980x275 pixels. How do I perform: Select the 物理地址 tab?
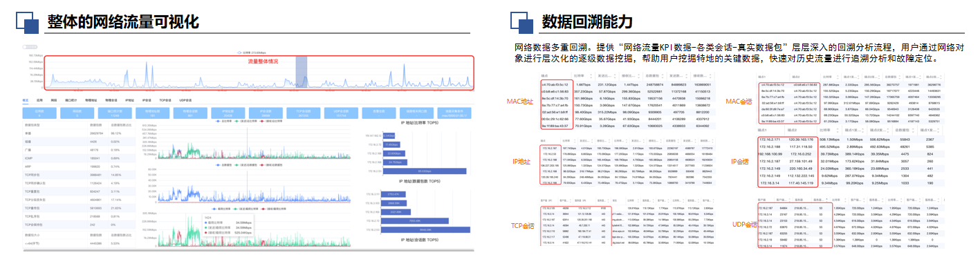91,100
